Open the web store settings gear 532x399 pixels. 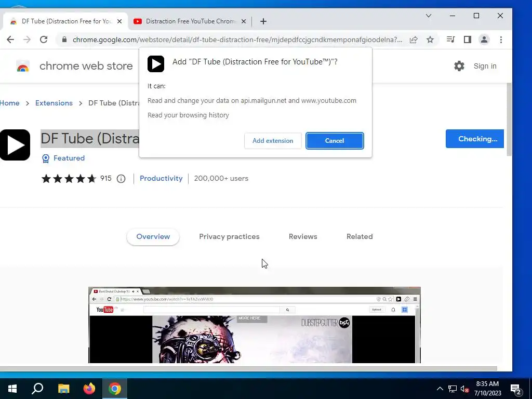[459, 66]
